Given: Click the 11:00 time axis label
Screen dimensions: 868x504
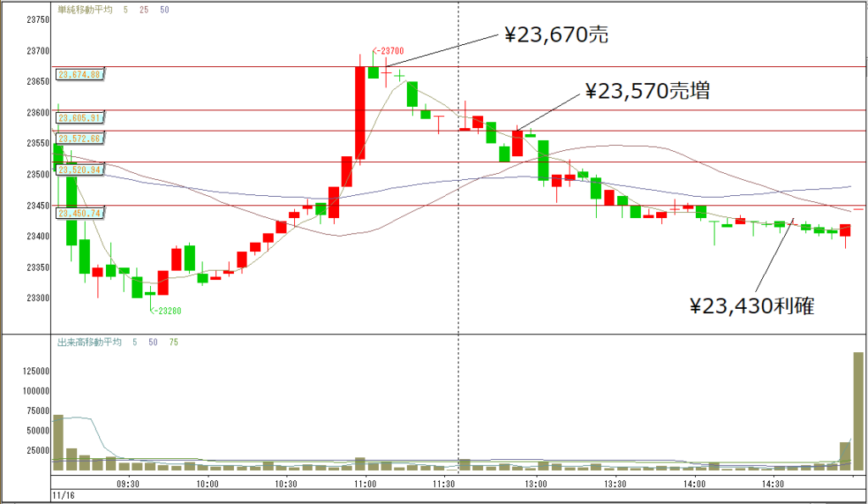Looking at the screenshot, I should pyautogui.click(x=364, y=484).
